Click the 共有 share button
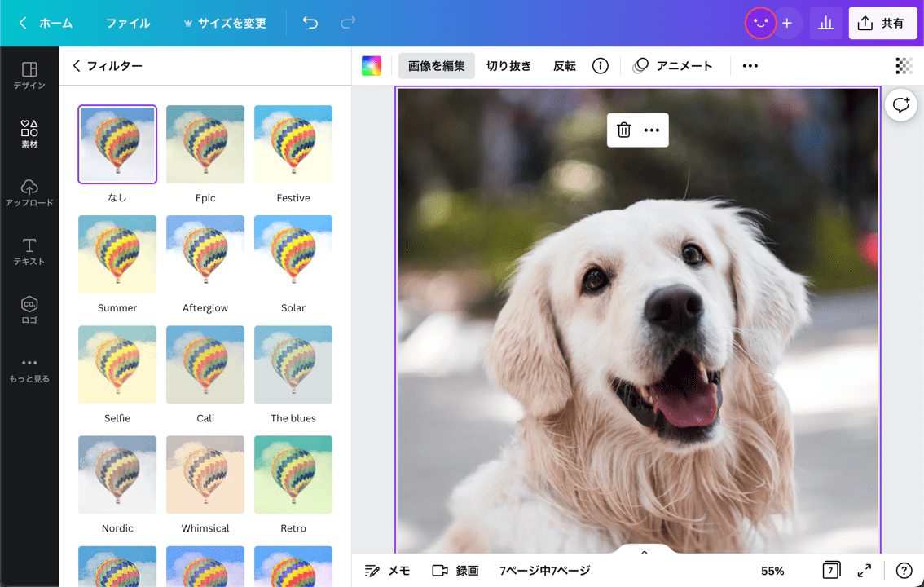924x587 pixels. 882,23
